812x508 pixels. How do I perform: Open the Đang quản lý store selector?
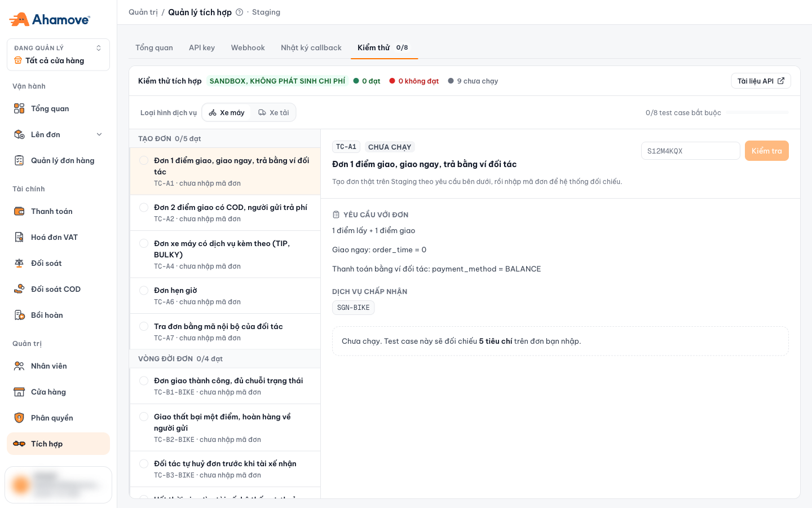pos(58,55)
